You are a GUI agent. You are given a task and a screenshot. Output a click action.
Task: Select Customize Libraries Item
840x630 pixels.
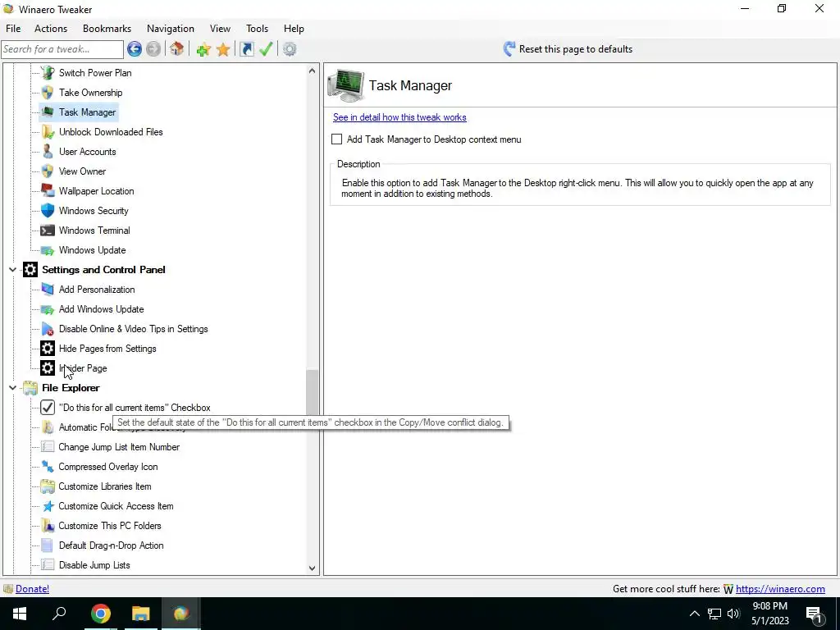pos(105,486)
